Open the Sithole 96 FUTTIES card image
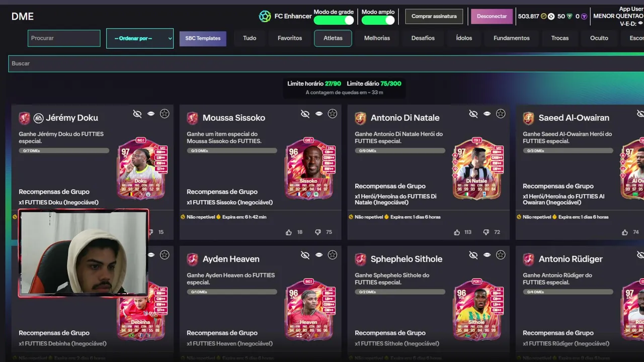This screenshot has height=362, width=644. pos(477,310)
